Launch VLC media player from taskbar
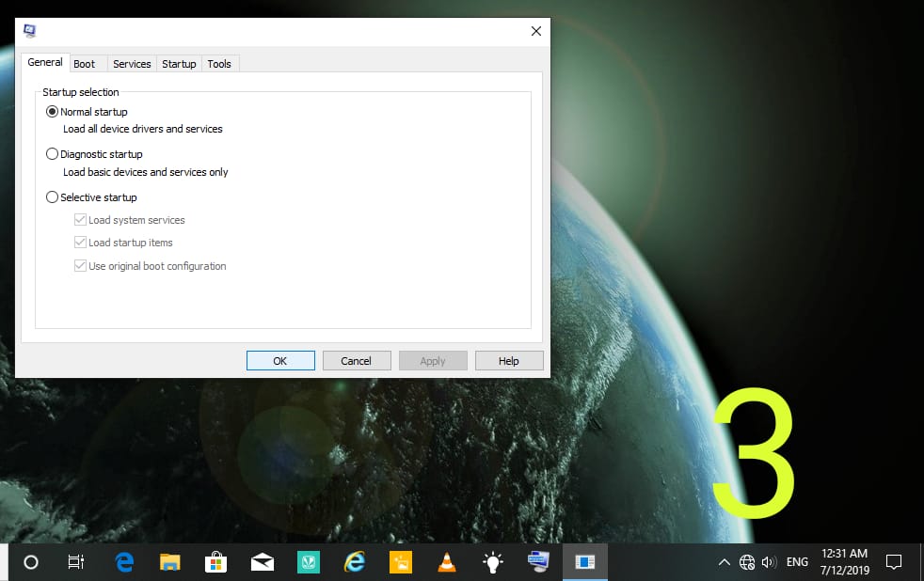Viewport: 924px width, 581px height. click(447, 562)
